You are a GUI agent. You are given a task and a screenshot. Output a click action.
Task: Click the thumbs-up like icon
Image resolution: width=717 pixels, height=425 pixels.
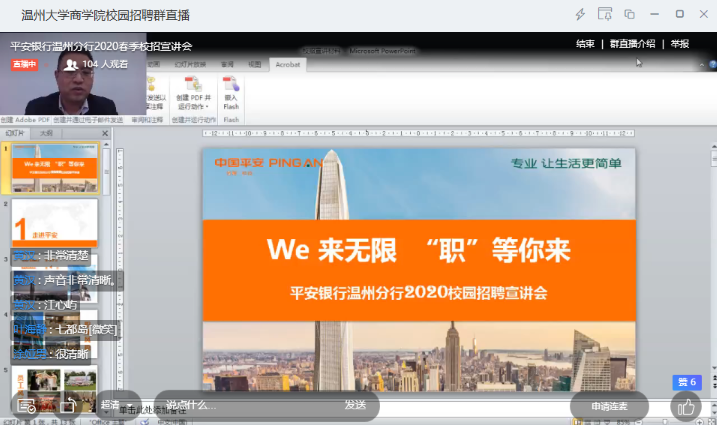tap(686, 406)
